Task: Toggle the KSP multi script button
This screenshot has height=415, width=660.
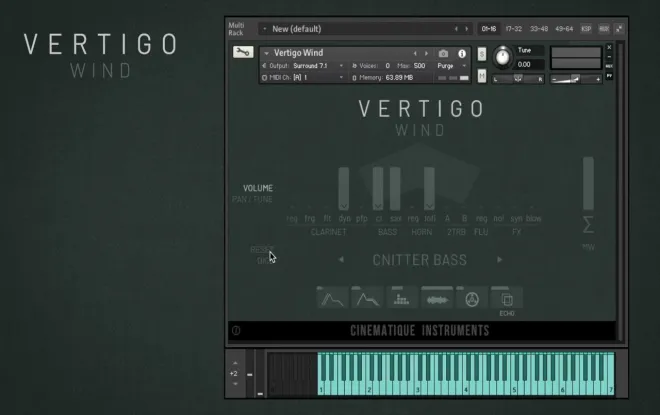Action: coord(586,29)
